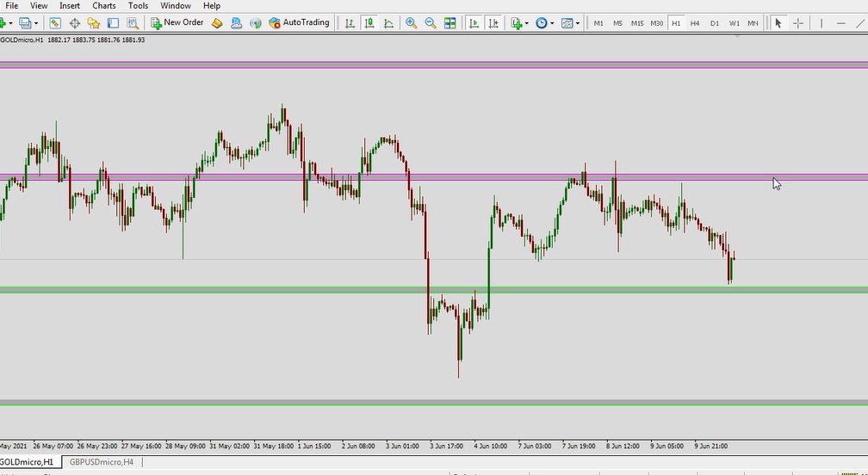Switch the chart to line chart mode
The image size is (868, 475).
click(x=388, y=22)
